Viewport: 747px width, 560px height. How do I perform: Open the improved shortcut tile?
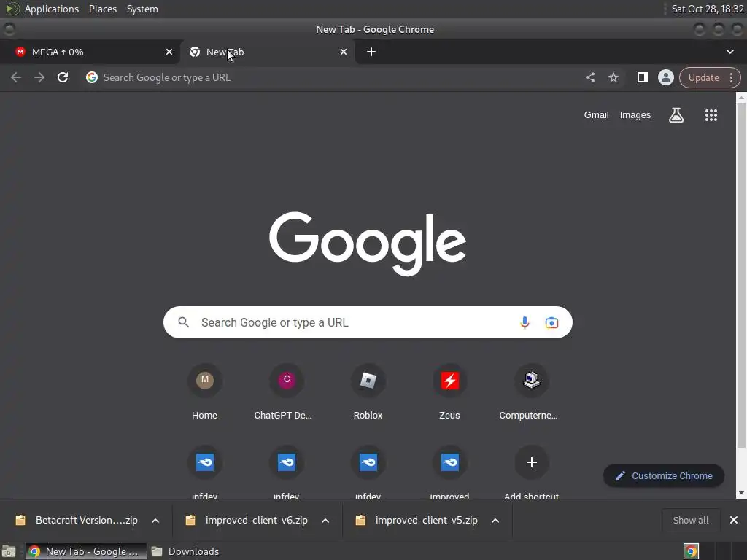[x=449, y=470]
